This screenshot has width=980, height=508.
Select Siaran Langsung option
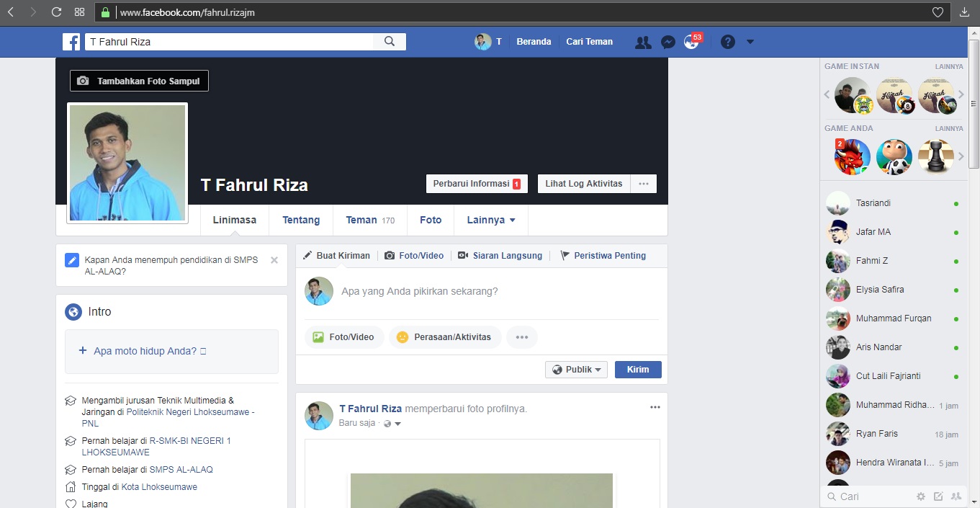500,256
